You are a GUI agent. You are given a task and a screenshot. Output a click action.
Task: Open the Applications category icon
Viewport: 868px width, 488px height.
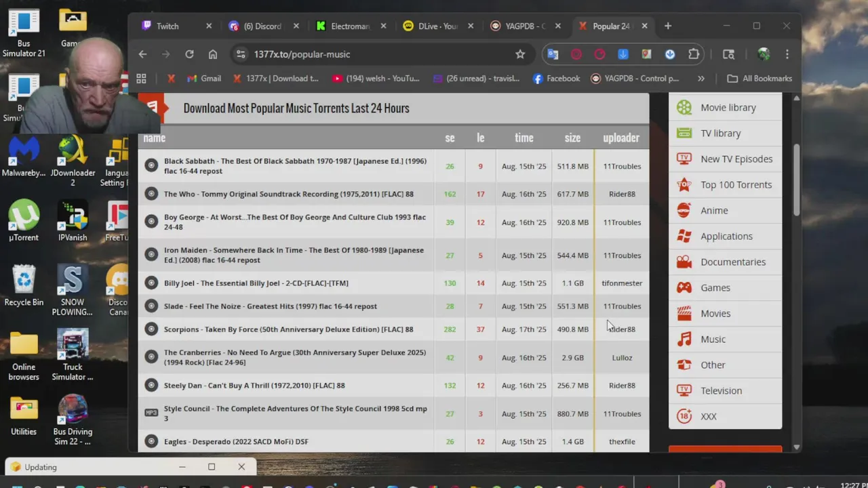coord(684,236)
